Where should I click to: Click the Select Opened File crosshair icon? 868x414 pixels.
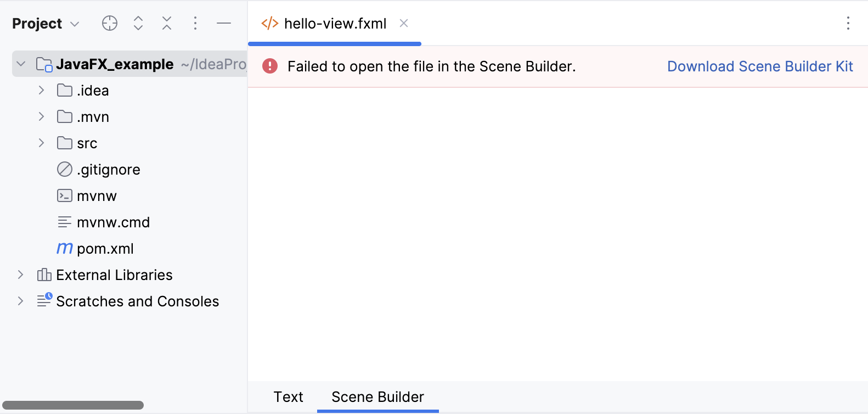click(109, 23)
